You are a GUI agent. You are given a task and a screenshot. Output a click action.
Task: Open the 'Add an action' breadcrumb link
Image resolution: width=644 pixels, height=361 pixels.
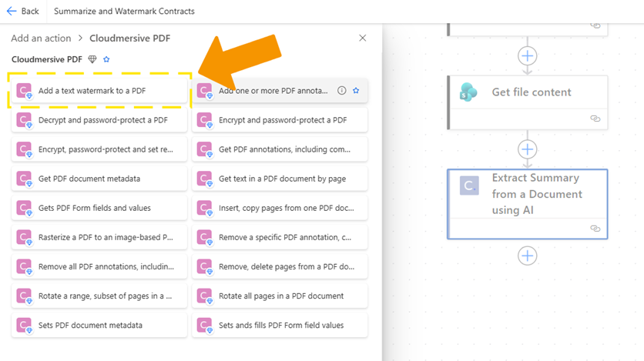[x=41, y=38]
